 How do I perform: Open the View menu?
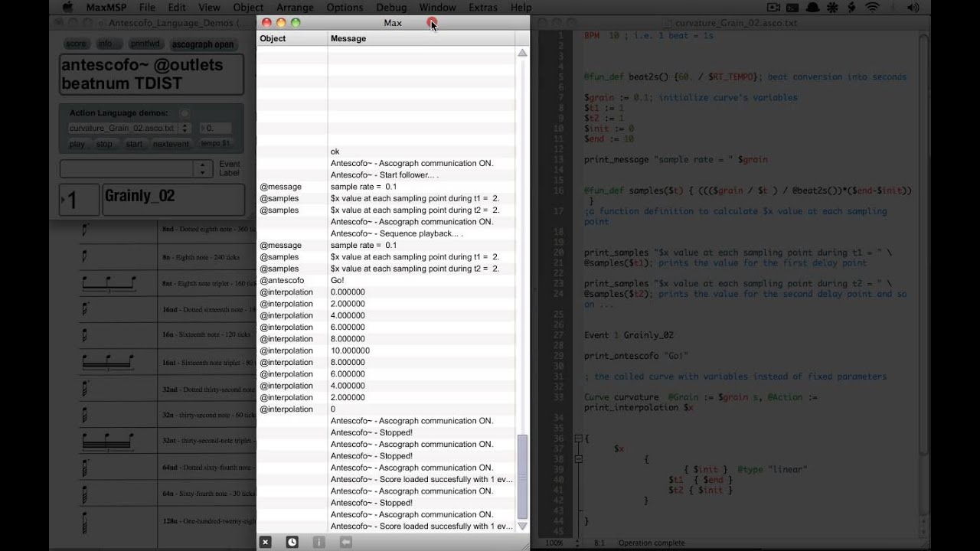209,8
